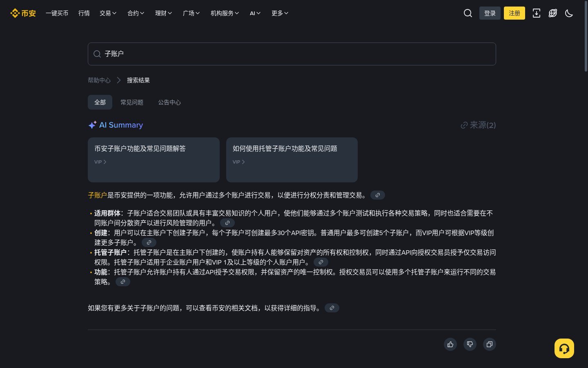Go to 帮助中心 breadcrumb link
588x368 pixels.
click(x=99, y=80)
